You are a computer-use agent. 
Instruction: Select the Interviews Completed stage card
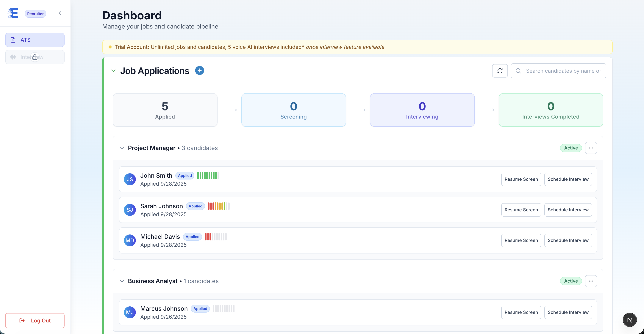coord(551,110)
